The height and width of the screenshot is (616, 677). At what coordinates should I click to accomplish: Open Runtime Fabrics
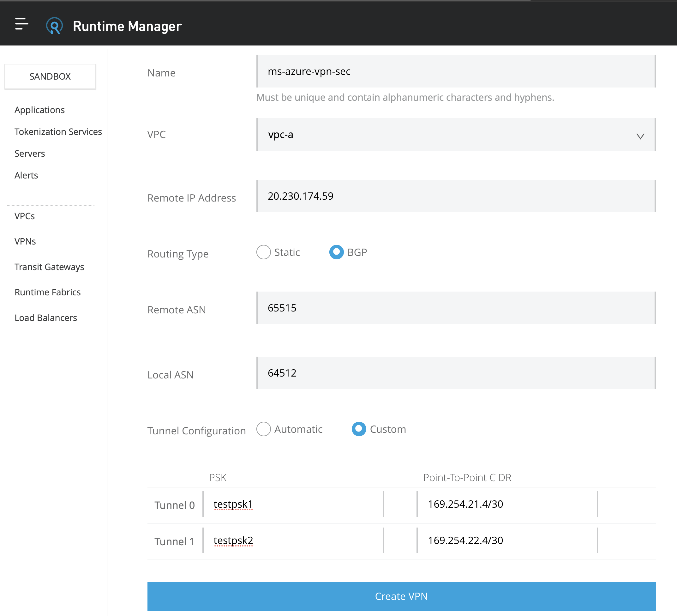[x=47, y=292]
